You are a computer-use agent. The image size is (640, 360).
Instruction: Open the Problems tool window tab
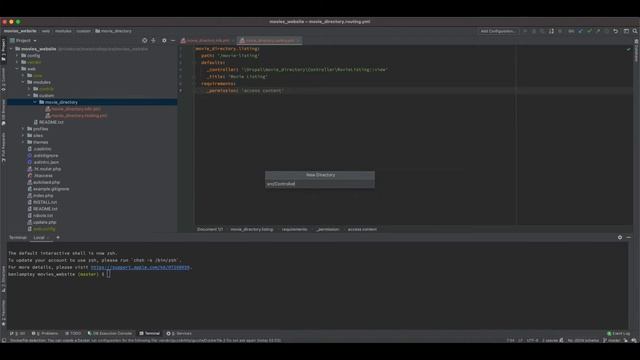[x=45, y=333]
